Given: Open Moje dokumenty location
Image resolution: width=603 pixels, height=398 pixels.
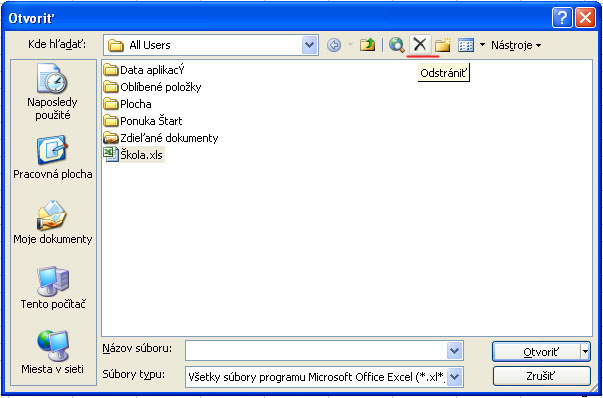Looking at the screenshot, I should click(x=53, y=222).
